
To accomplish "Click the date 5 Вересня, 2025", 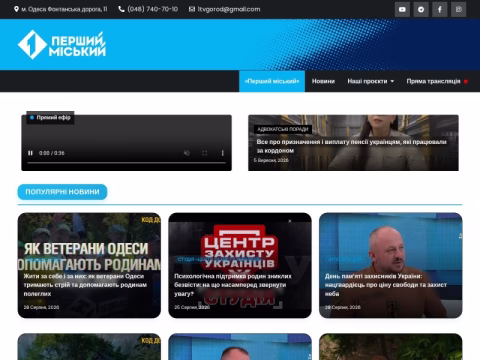I will 271,160.
